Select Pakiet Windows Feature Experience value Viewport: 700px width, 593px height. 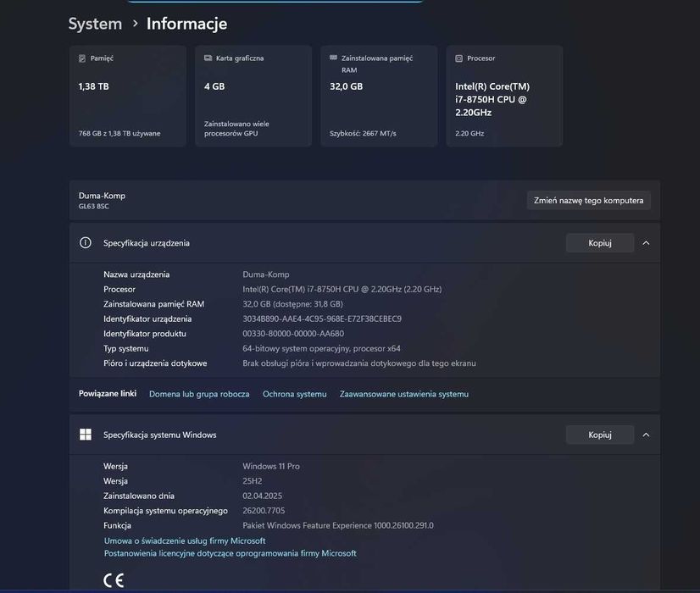338,525
